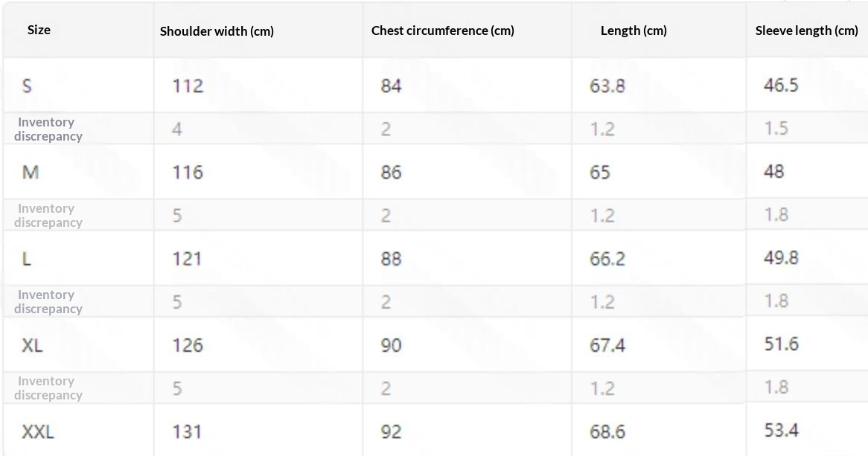Click length value 68.6 in XXL row
Screen dimensions: 868x456
(x=607, y=431)
